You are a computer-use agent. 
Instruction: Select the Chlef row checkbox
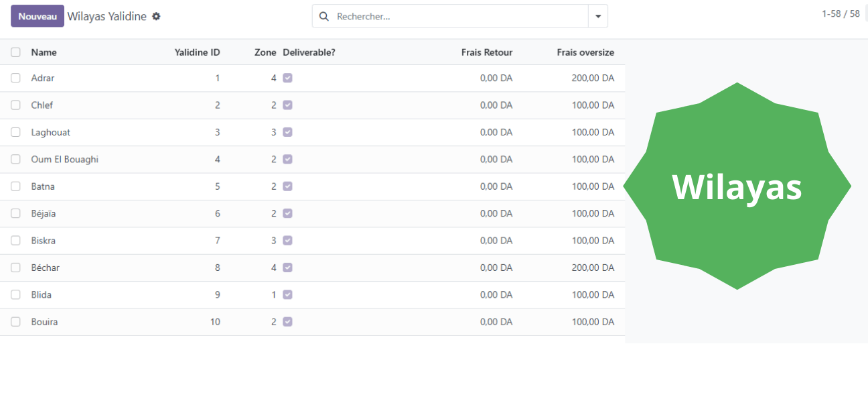tap(15, 105)
